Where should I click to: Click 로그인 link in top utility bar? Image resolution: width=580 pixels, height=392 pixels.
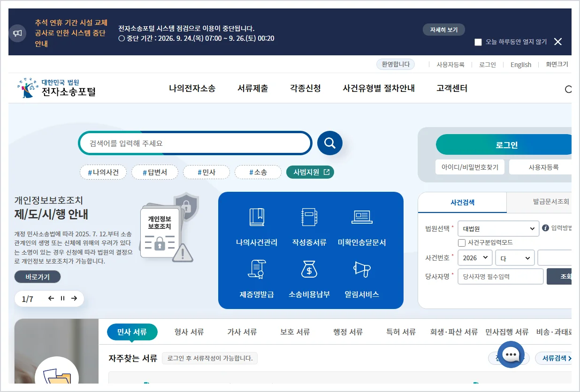click(x=488, y=65)
